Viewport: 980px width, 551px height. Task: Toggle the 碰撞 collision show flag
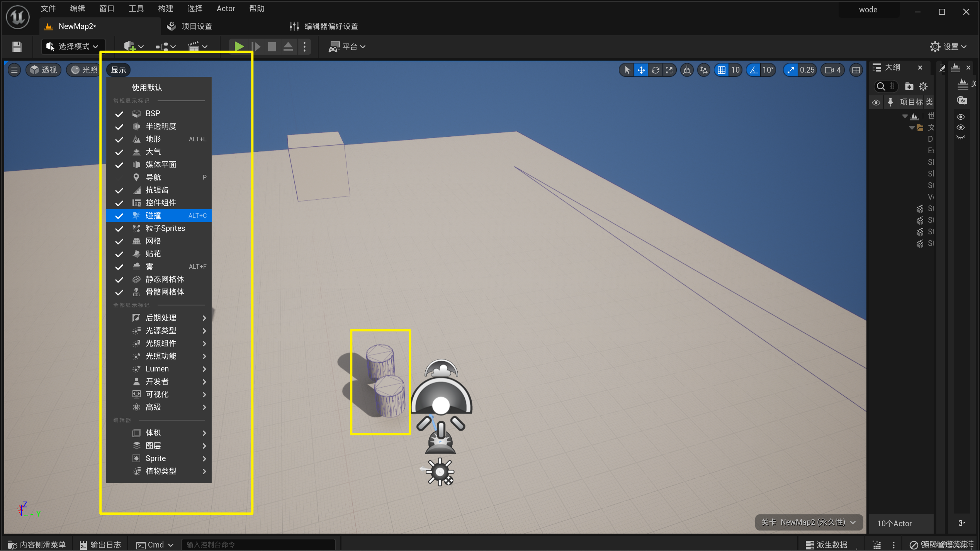[x=153, y=215]
